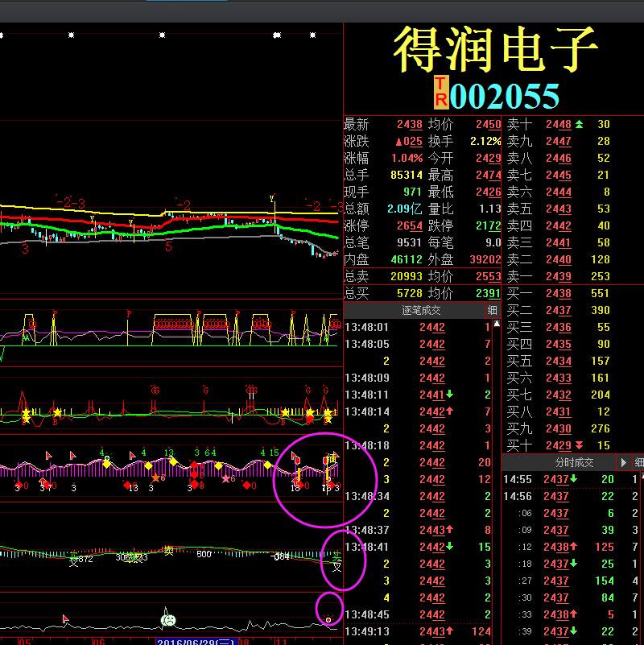Viewport: 644px width, 645px height.
Task: Click the 换手 value 2.12%
Action: [485, 141]
